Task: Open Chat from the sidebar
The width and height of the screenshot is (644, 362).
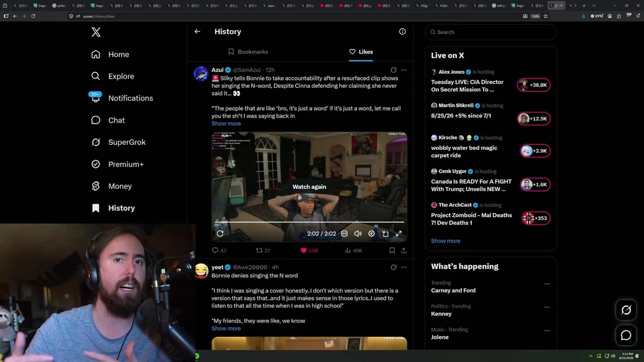Action: [x=108, y=120]
